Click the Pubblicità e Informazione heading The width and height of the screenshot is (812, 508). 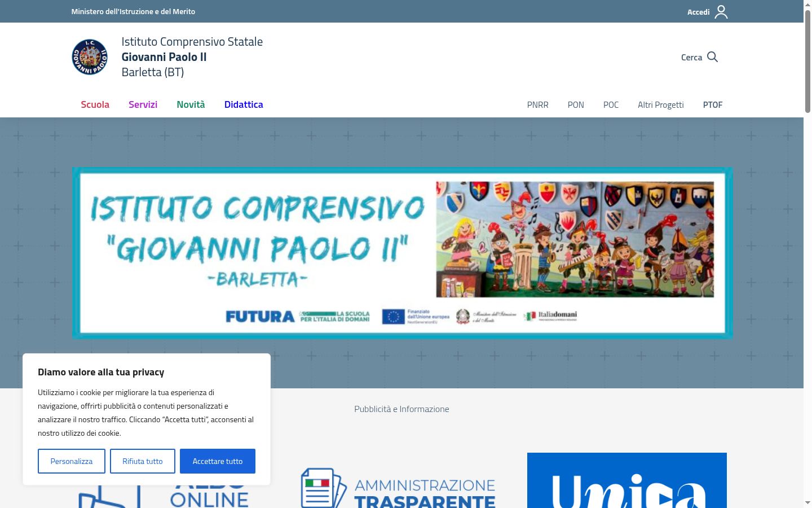coord(401,409)
